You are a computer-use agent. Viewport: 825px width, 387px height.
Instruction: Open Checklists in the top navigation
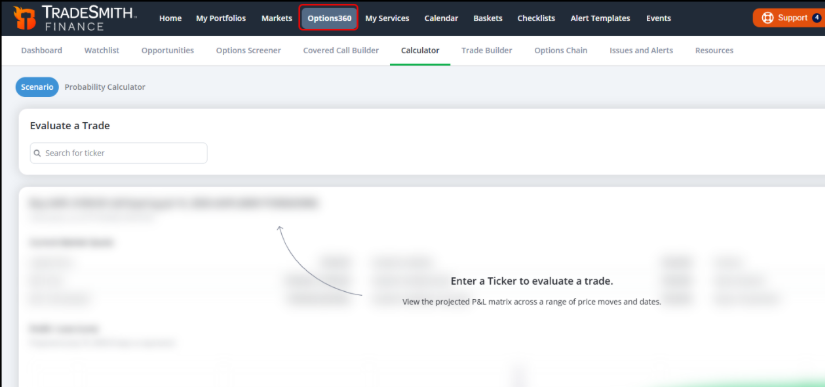pyautogui.click(x=536, y=18)
